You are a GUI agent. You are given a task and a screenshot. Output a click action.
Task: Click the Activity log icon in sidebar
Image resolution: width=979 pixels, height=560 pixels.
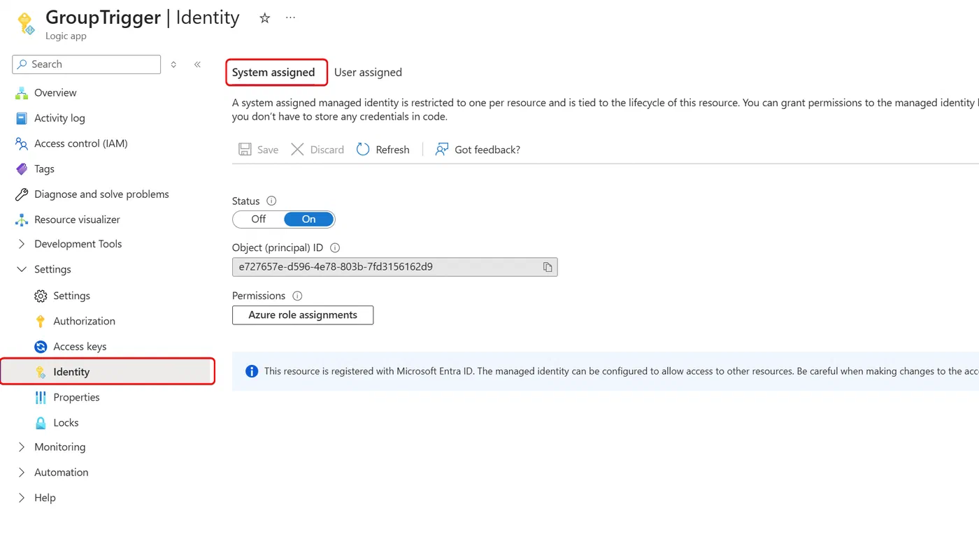[22, 118]
